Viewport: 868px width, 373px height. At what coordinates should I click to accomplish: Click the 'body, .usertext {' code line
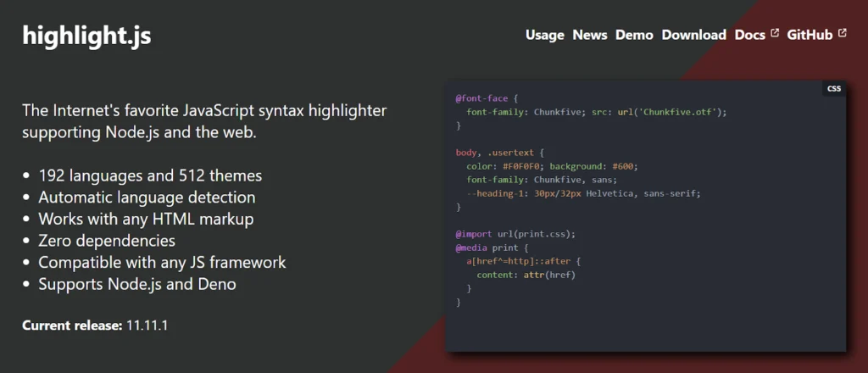500,153
